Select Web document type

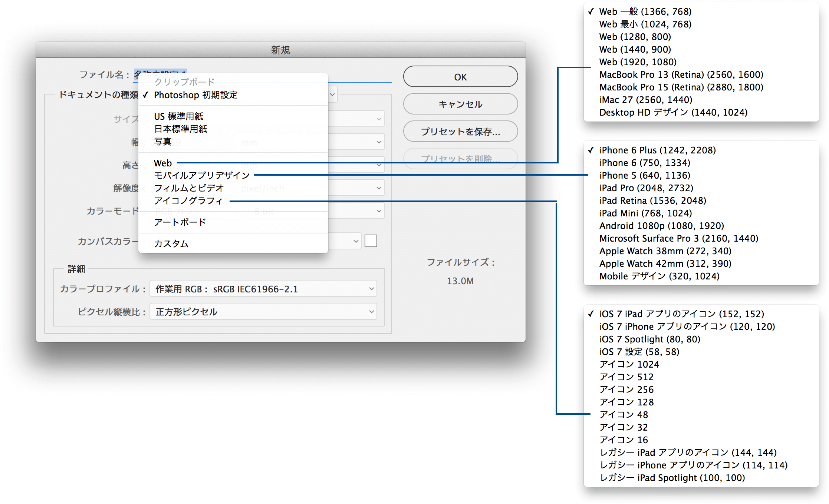pyautogui.click(x=233, y=163)
